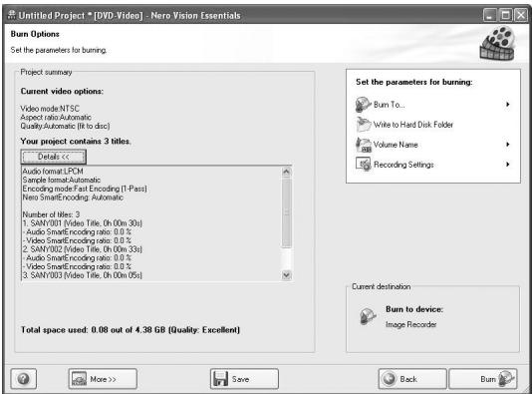Click the floppy disk Save icon

(220, 379)
